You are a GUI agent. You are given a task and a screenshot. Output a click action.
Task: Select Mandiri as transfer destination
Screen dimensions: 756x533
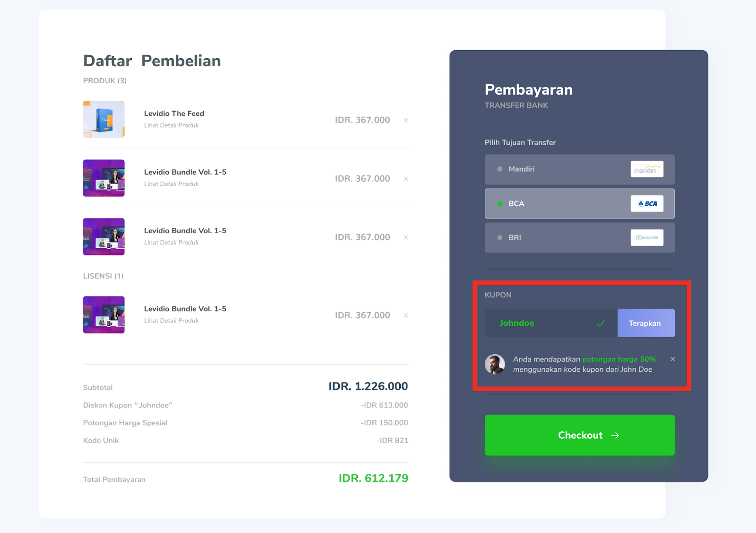pyautogui.click(x=579, y=169)
